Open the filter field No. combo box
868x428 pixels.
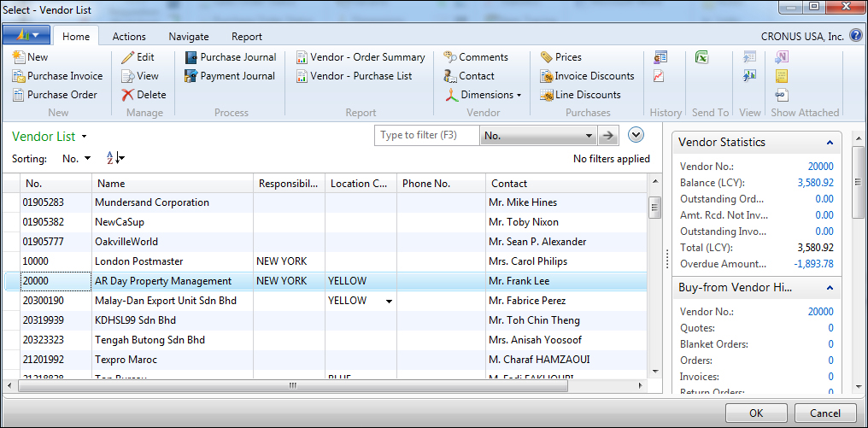tap(538, 136)
